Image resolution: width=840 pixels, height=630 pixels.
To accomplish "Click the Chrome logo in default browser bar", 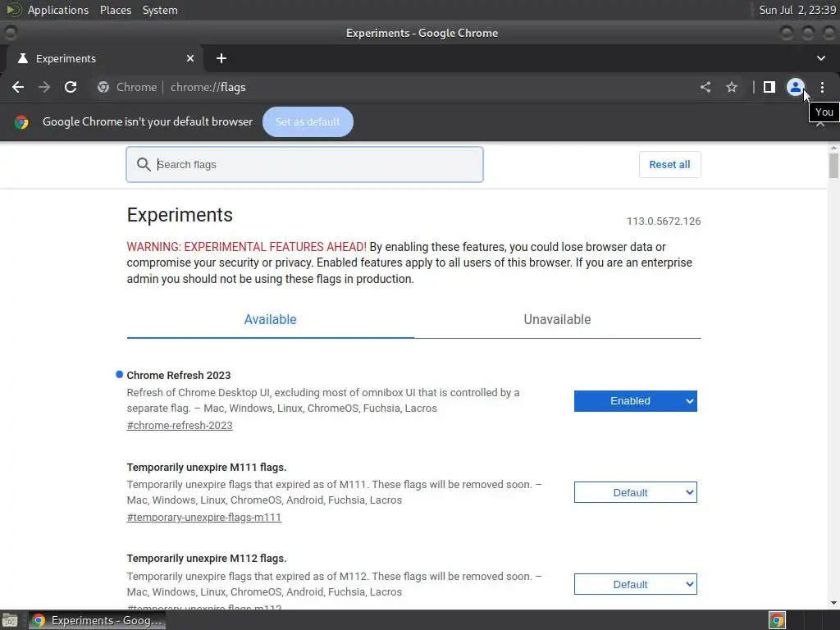I will click(21, 122).
